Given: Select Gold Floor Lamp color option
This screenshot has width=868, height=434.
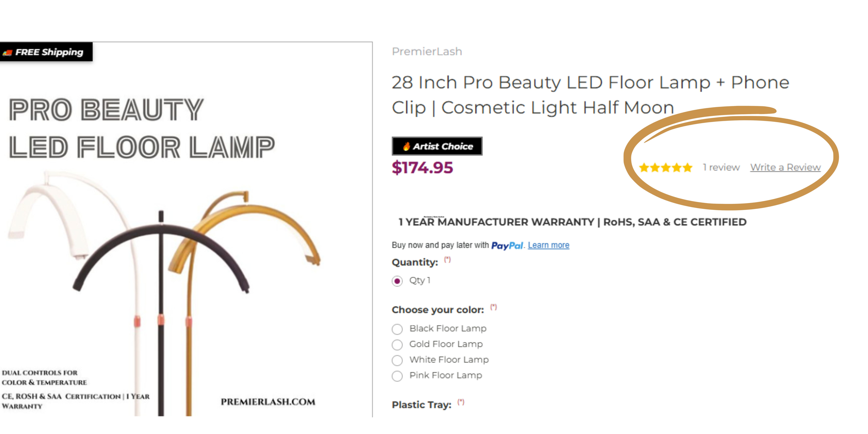Looking at the screenshot, I should pyautogui.click(x=397, y=344).
